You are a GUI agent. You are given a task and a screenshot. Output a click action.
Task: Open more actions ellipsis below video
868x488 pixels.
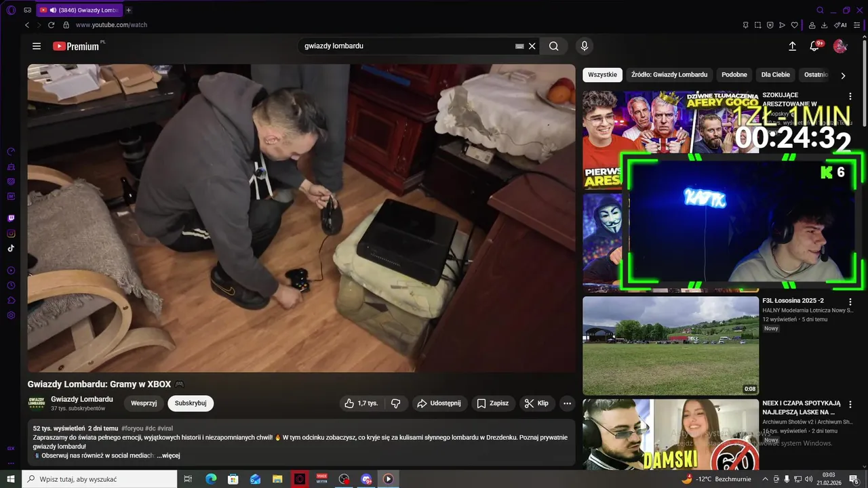coord(568,403)
